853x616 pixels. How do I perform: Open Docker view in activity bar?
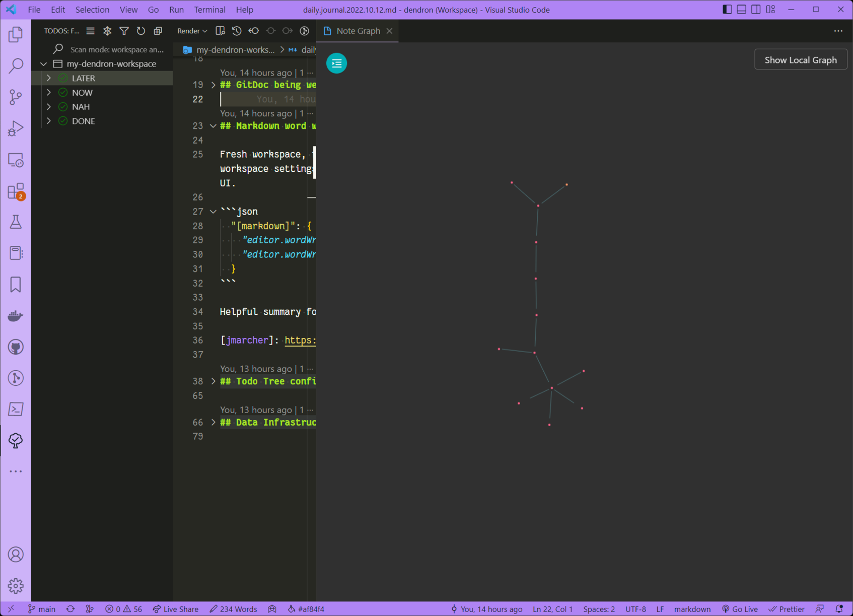[16, 316]
